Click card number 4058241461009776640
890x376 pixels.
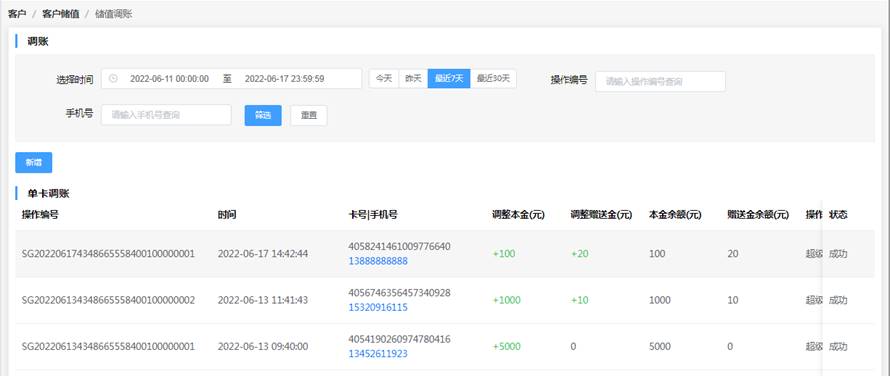(x=400, y=247)
